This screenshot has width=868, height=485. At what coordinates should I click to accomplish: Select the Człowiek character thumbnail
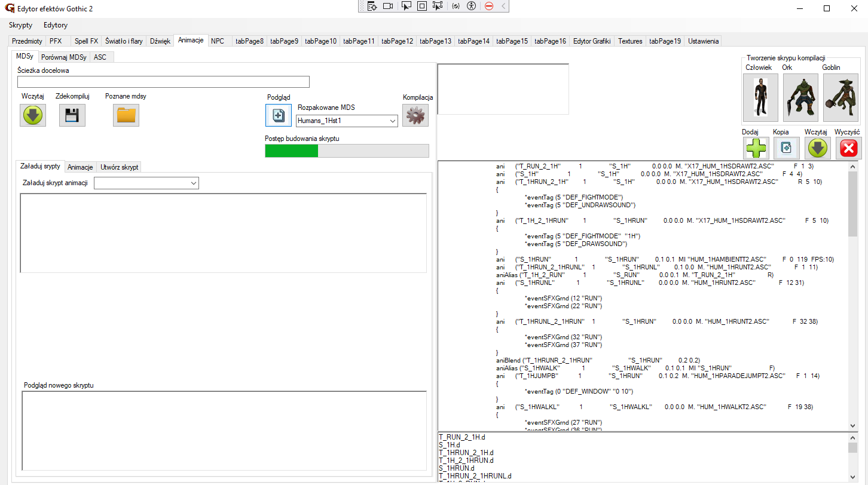click(x=760, y=98)
